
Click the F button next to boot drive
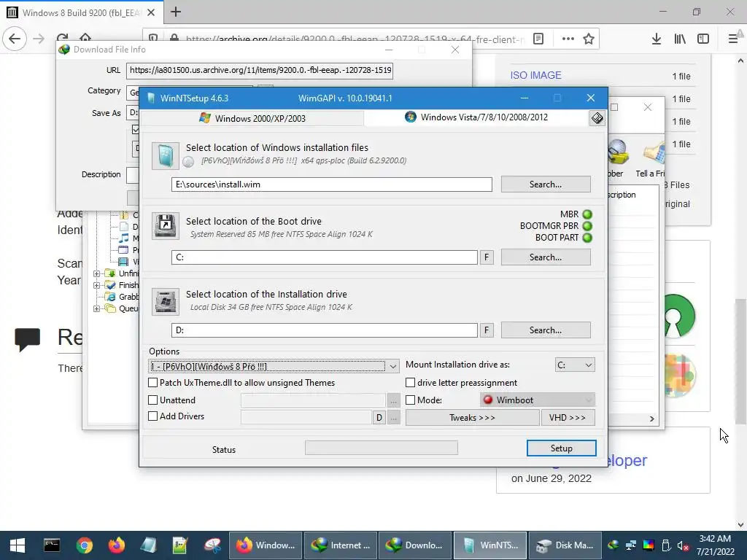(487, 257)
